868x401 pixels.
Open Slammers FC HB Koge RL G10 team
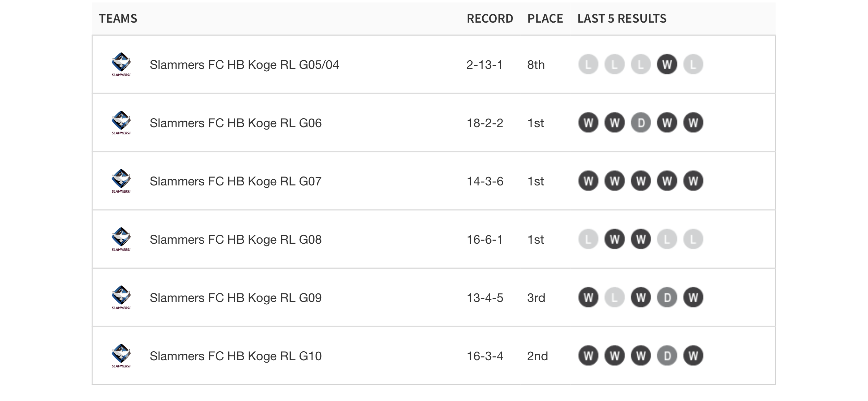[236, 356]
